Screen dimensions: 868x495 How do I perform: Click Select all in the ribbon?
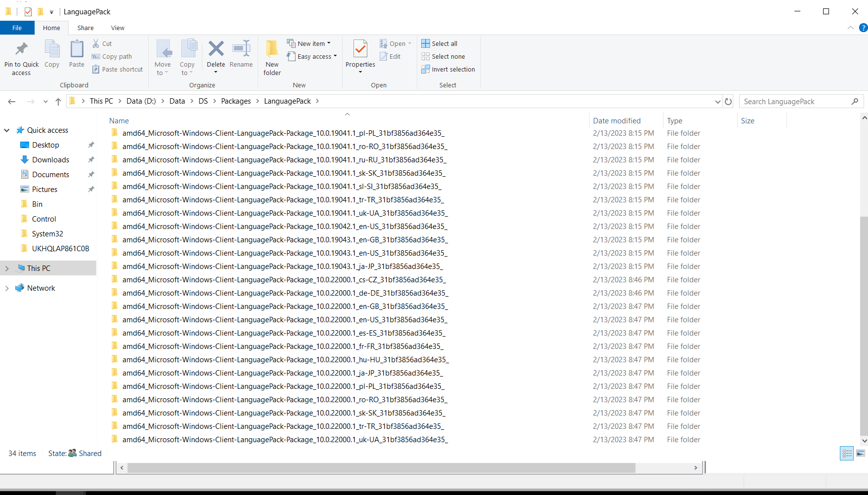(x=439, y=43)
